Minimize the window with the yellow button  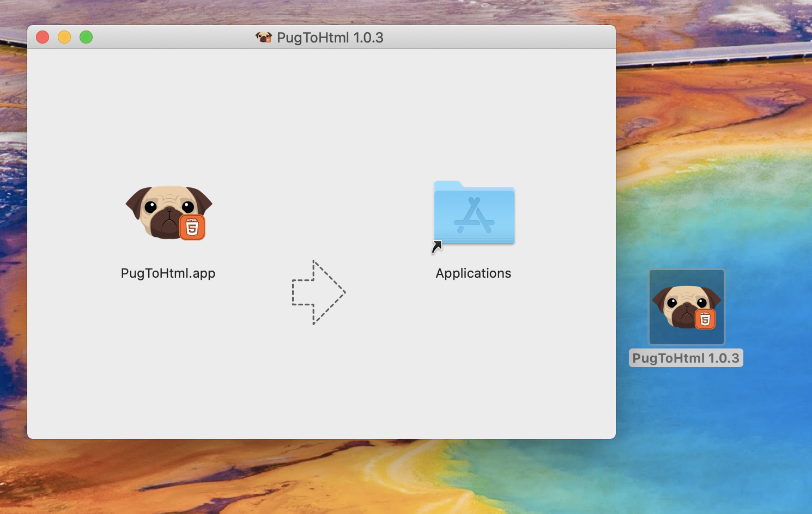pyautogui.click(x=64, y=37)
